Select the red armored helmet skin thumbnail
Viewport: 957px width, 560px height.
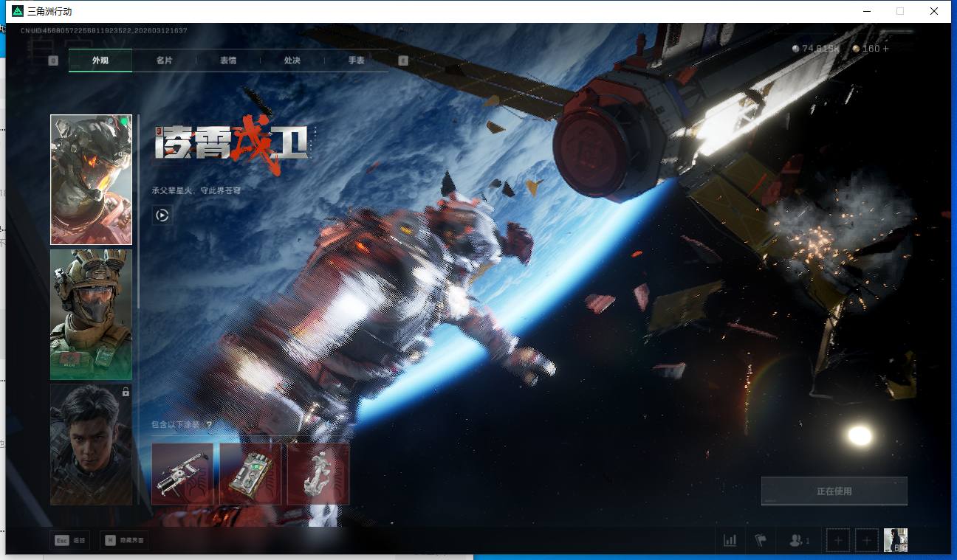point(91,179)
